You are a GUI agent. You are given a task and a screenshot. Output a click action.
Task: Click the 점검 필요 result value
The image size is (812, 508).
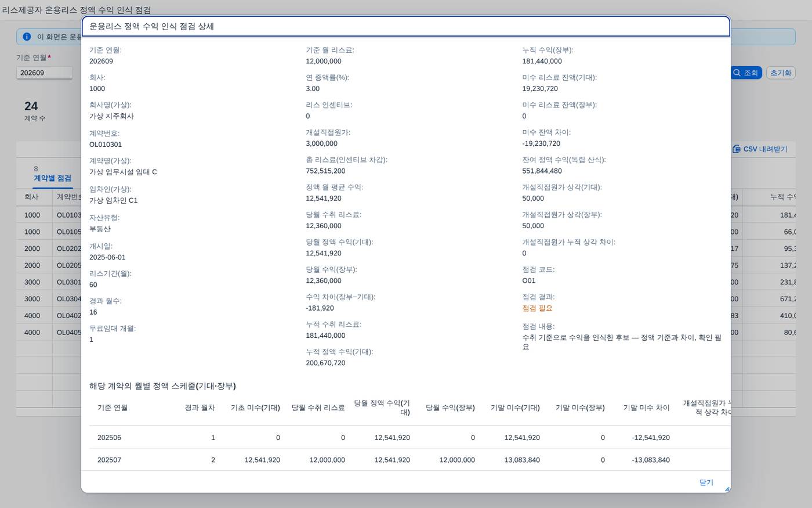tap(537, 308)
